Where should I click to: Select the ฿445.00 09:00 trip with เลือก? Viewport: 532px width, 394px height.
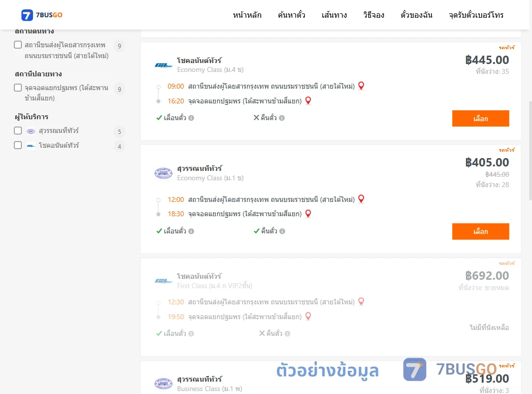pyautogui.click(x=480, y=118)
